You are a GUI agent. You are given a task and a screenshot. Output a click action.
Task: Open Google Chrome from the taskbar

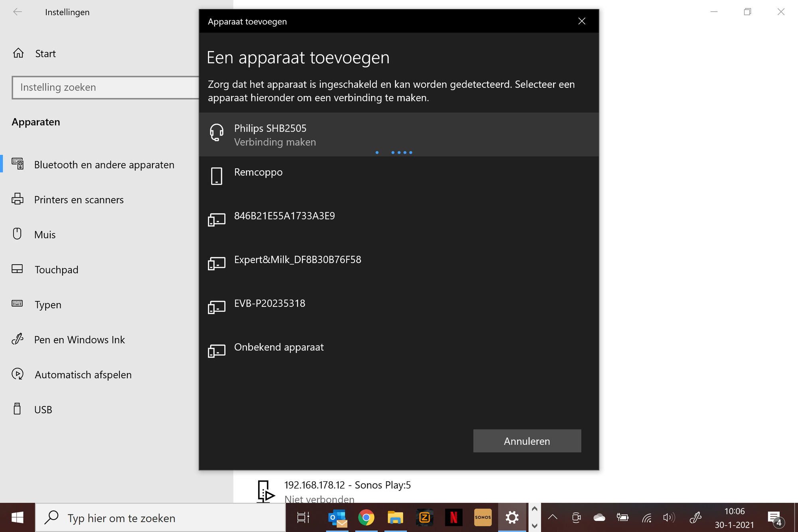tap(366, 518)
